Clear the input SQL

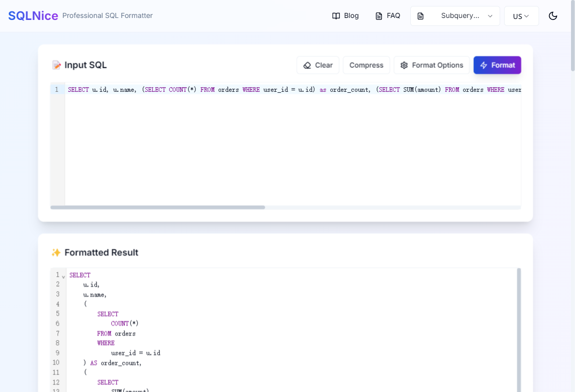(x=318, y=65)
